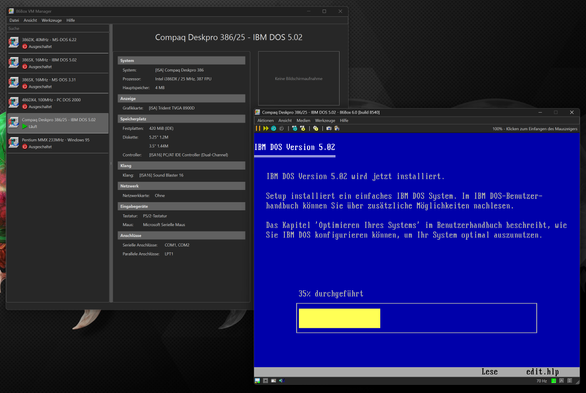
Task: Click the hard disk status bar icon
Action: 274,381
